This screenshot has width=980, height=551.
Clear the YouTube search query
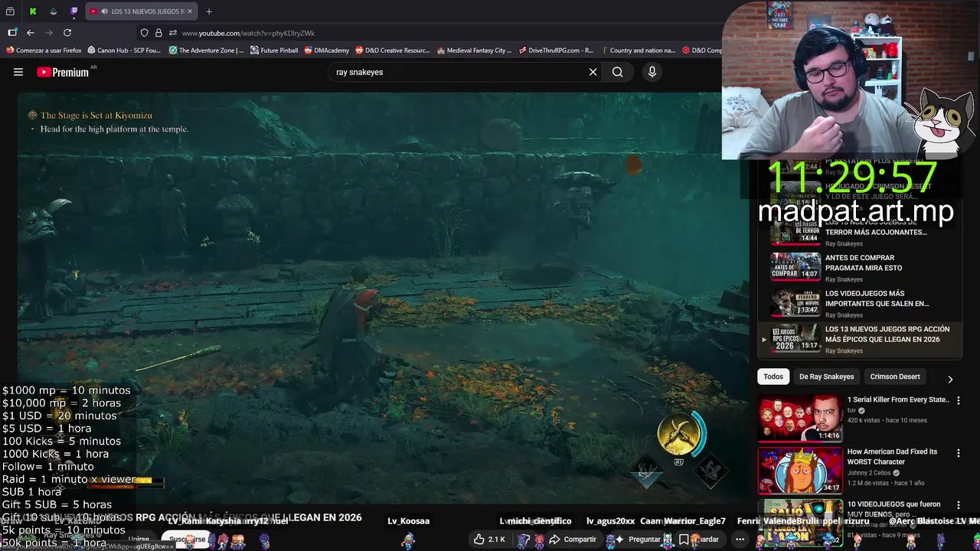593,72
